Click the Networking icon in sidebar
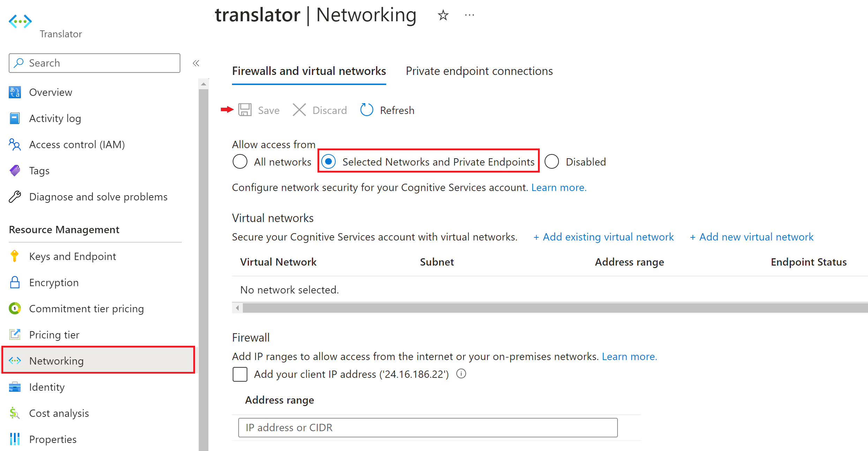The image size is (868, 451). [15, 360]
